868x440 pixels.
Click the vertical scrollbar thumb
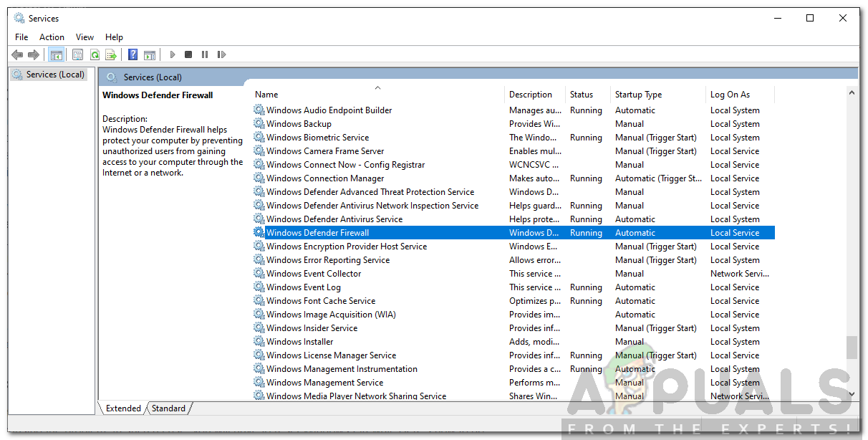coord(852,348)
